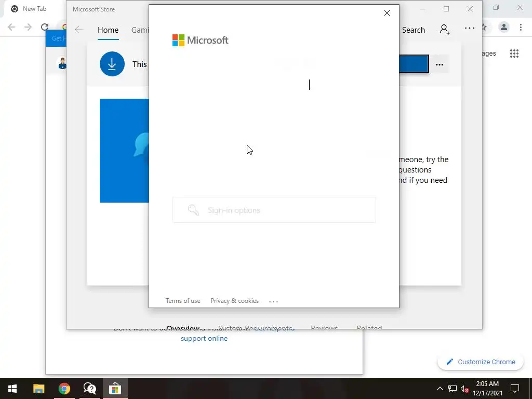Open Terms of use link
The width and height of the screenshot is (532, 399).
[x=183, y=301]
